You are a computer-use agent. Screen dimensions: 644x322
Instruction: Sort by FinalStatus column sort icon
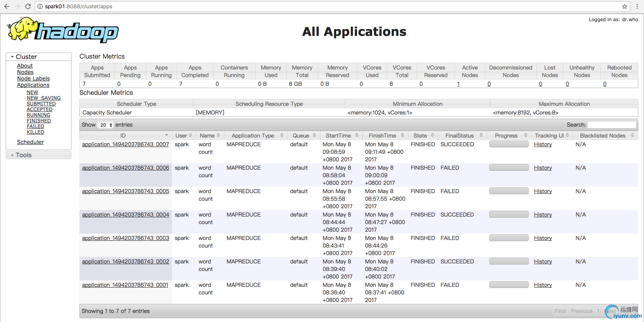pos(481,135)
